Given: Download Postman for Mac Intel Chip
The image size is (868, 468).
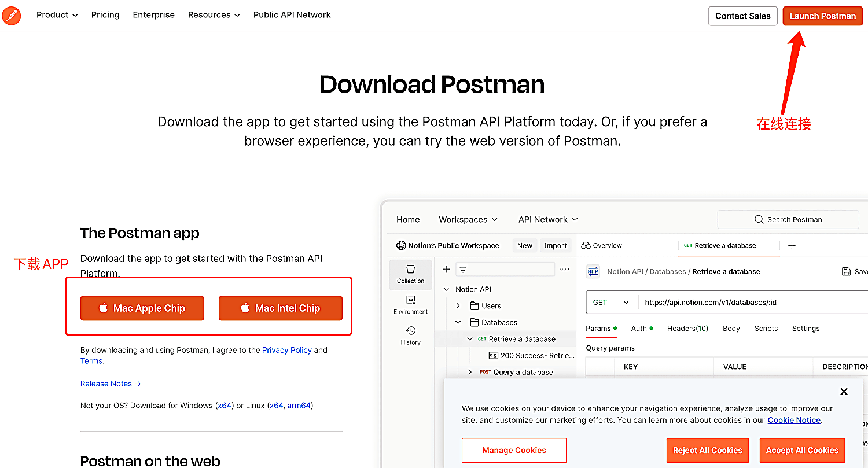Looking at the screenshot, I should click(x=281, y=308).
